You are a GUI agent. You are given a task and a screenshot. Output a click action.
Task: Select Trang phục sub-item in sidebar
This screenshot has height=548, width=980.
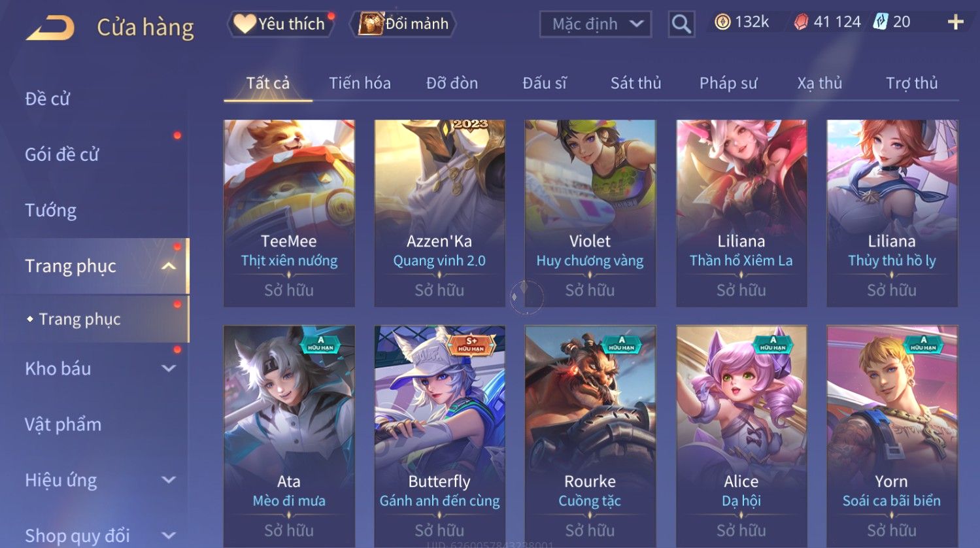pyautogui.click(x=79, y=319)
